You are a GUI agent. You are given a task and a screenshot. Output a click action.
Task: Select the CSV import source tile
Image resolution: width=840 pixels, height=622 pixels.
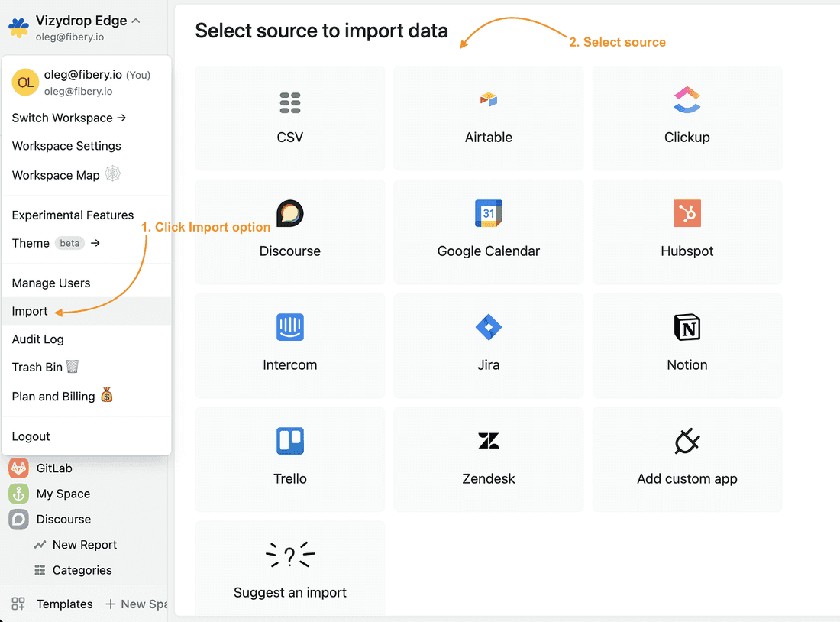(290, 118)
